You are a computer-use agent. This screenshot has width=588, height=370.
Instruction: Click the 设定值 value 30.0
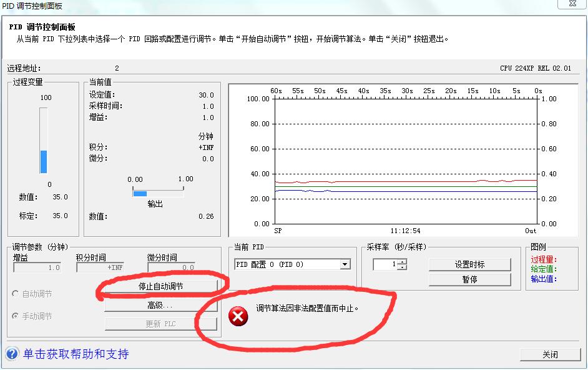click(206, 95)
